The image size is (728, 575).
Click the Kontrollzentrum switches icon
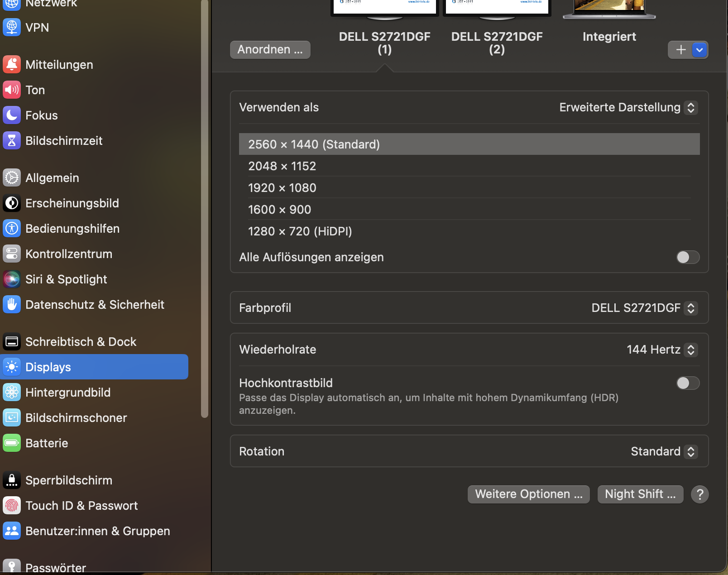click(x=12, y=254)
